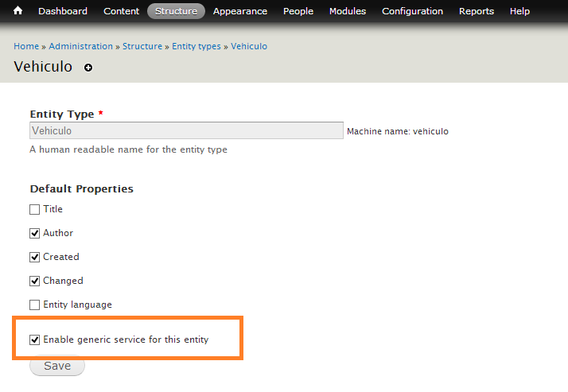The width and height of the screenshot is (568, 392).
Task: Enable the Entity language checkbox
Action: 34,305
